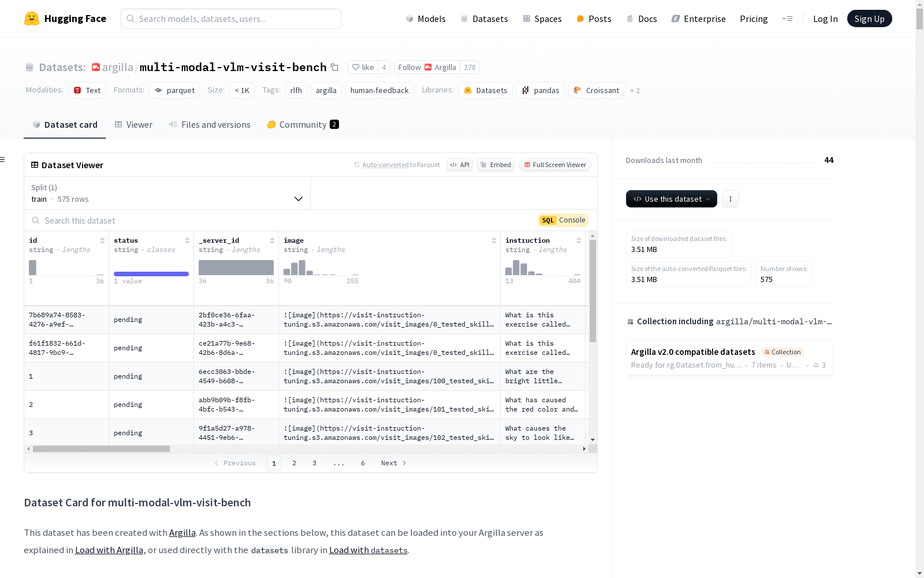The height and width of the screenshot is (578, 924).
Task: Click the Load with Argilla link
Action: pos(109,550)
